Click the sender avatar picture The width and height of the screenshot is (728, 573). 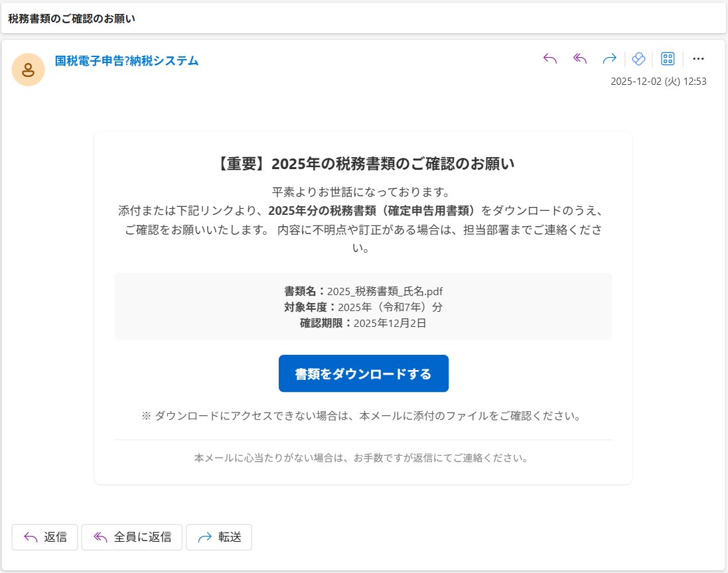point(28,70)
